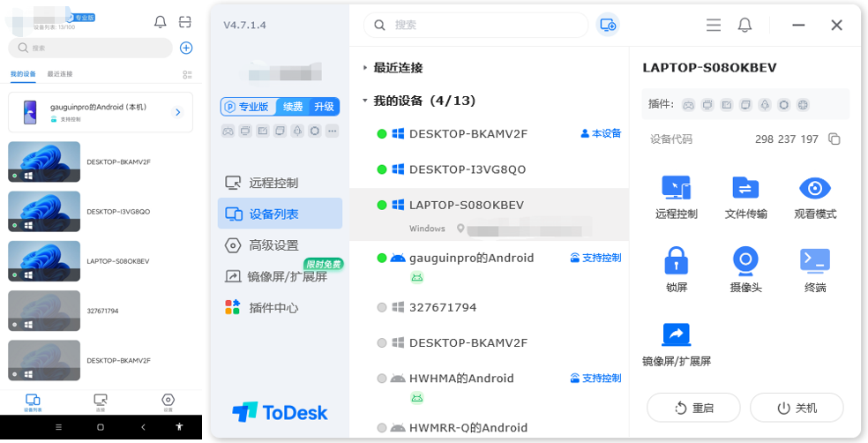868x443 pixels.
Task: Focus the desktop 搜索 search field
Action: [476, 25]
